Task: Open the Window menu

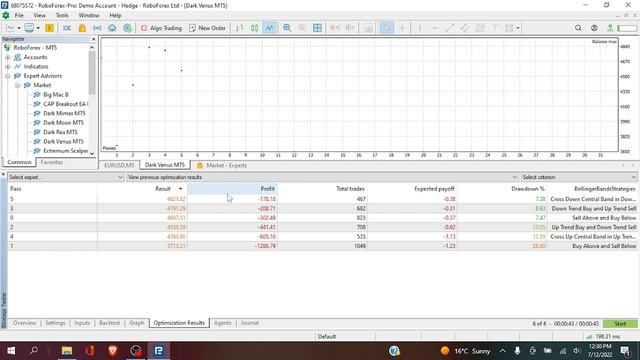Action: [89, 16]
